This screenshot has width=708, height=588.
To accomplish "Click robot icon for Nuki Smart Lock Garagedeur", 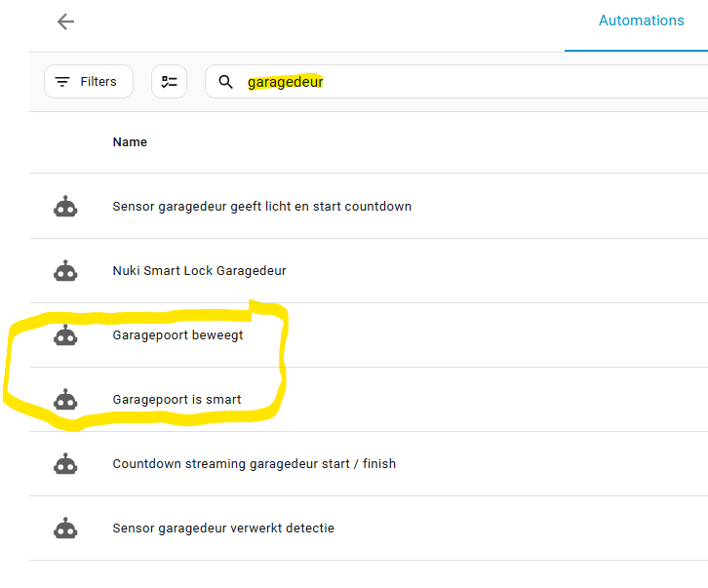I will (65, 271).
